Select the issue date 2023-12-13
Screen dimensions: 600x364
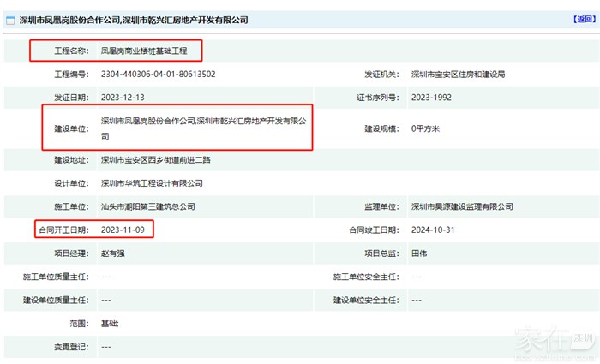(x=125, y=97)
